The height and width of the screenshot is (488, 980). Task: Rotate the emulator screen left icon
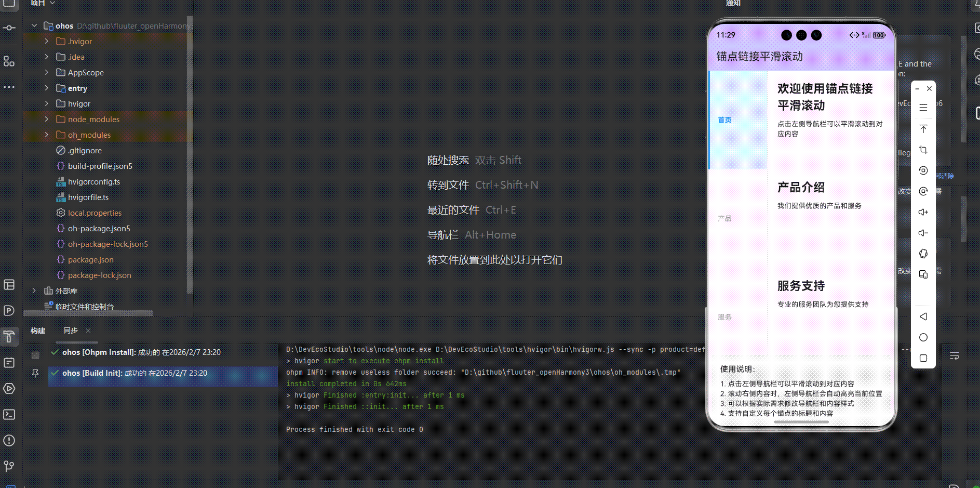[x=923, y=170]
